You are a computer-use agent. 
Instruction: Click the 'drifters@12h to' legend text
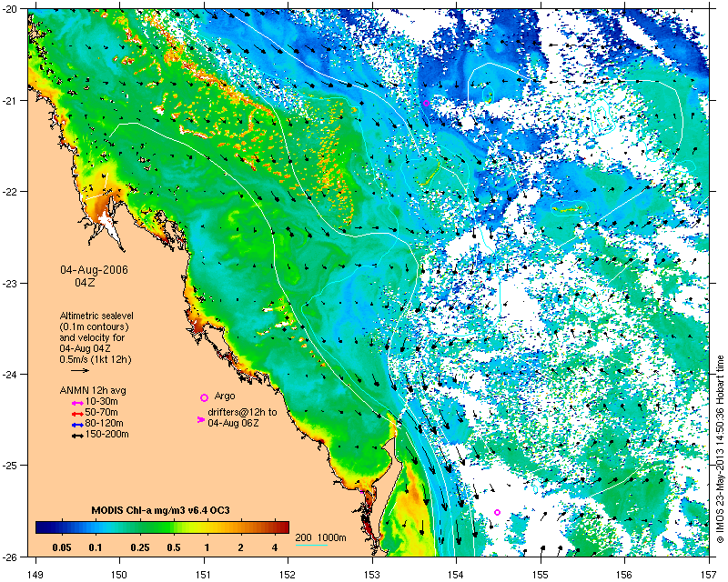point(242,412)
